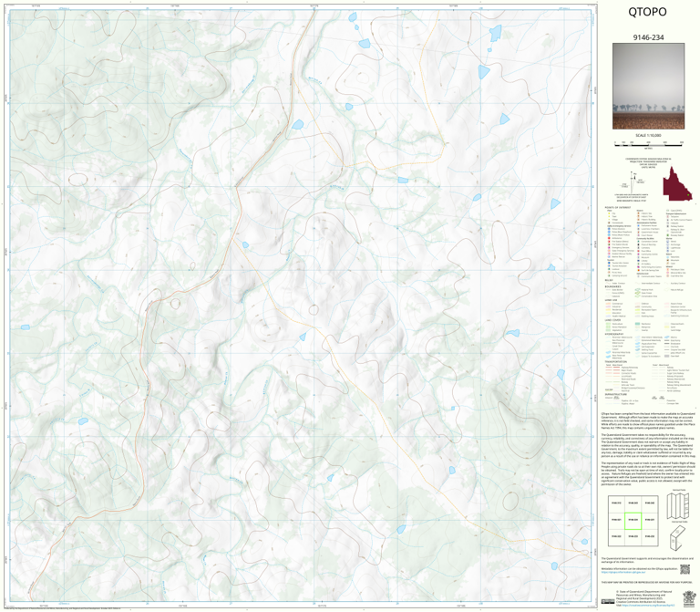Click the scale bar graphic
700x612 pixels.
tap(648, 144)
